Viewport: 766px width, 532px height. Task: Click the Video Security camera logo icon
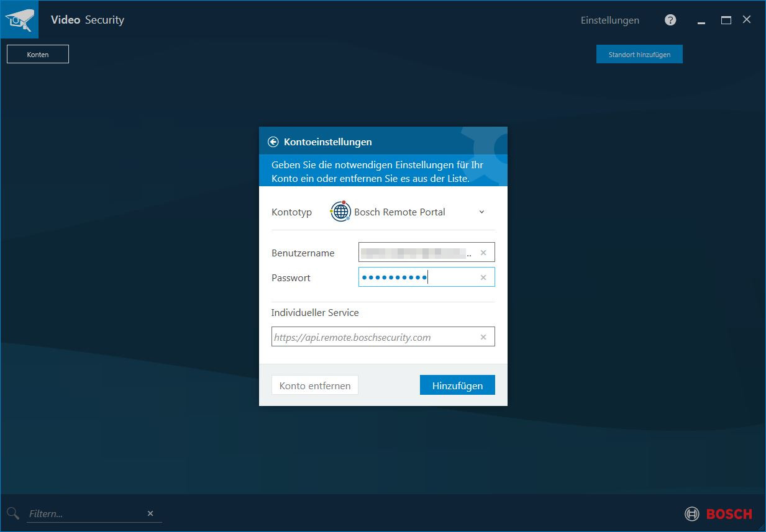pos(19,19)
